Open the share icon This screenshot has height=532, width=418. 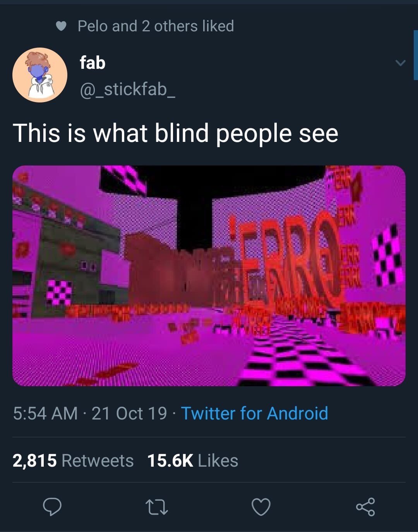365,507
